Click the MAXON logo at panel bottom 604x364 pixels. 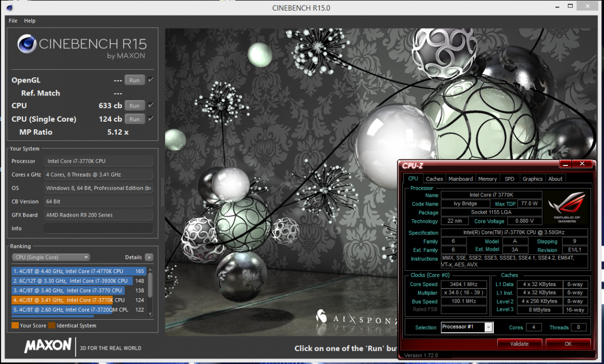pyautogui.click(x=48, y=345)
